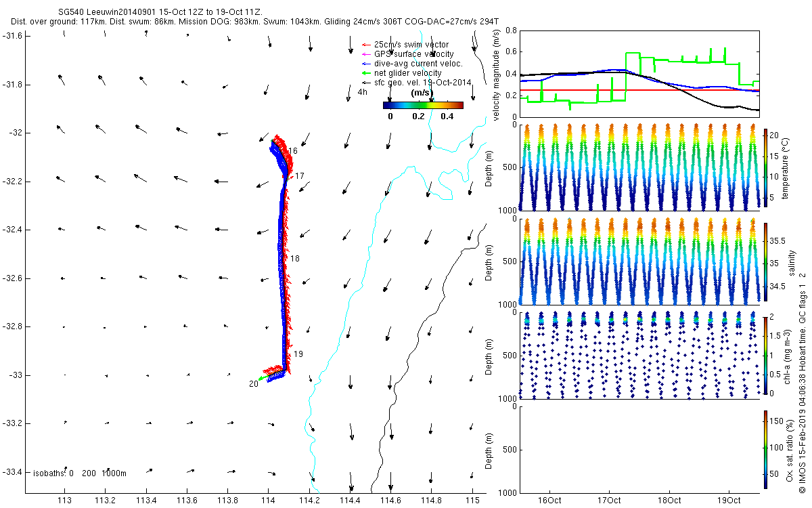Click the -32.4 latitude tick label
Viewport: 812px width, 508px height.
(12, 230)
